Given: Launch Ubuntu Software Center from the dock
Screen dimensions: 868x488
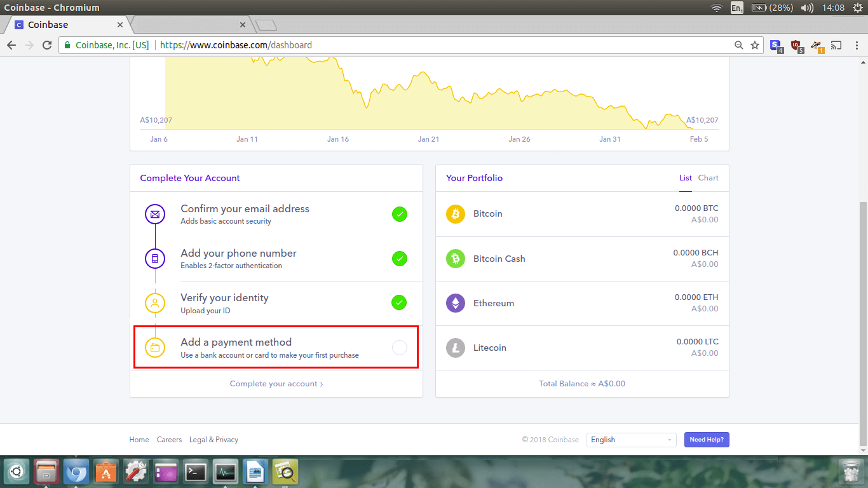Looking at the screenshot, I should 106,472.
